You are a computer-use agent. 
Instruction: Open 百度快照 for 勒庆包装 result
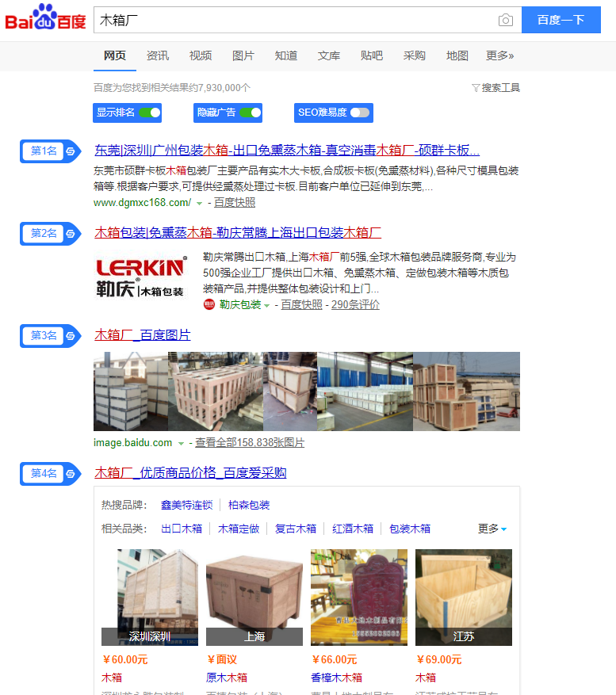(301, 304)
